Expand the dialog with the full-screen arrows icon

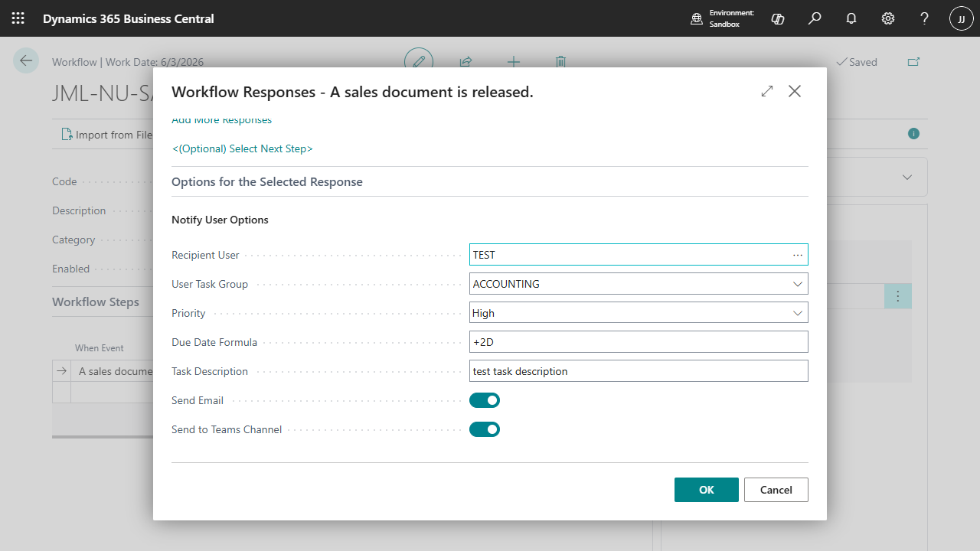point(766,91)
